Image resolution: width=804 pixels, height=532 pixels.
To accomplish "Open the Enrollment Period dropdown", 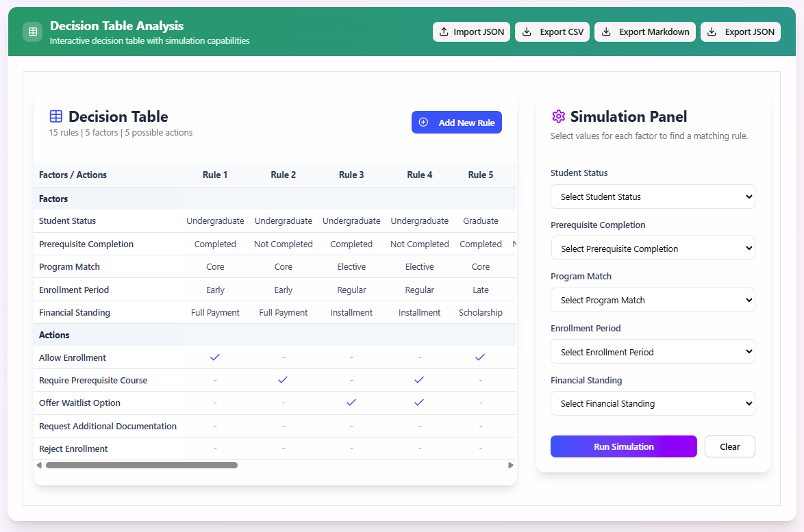I will click(652, 351).
